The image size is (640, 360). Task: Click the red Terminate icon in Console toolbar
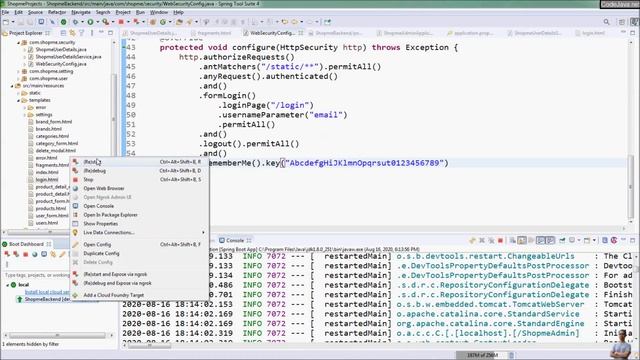[x=500, y=240]
